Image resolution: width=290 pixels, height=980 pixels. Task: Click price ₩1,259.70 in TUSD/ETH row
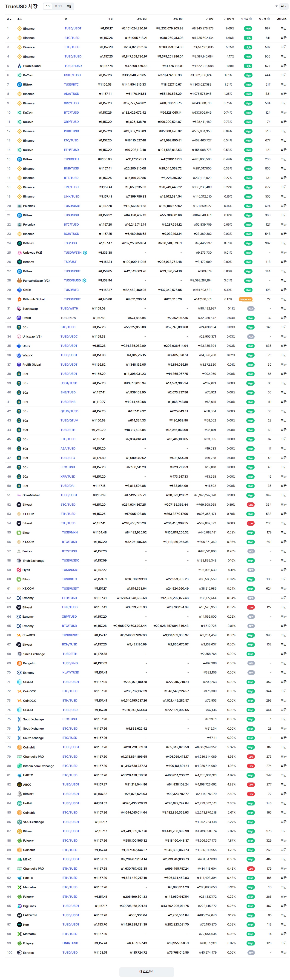pyautogui.click(x=99, y=430)
